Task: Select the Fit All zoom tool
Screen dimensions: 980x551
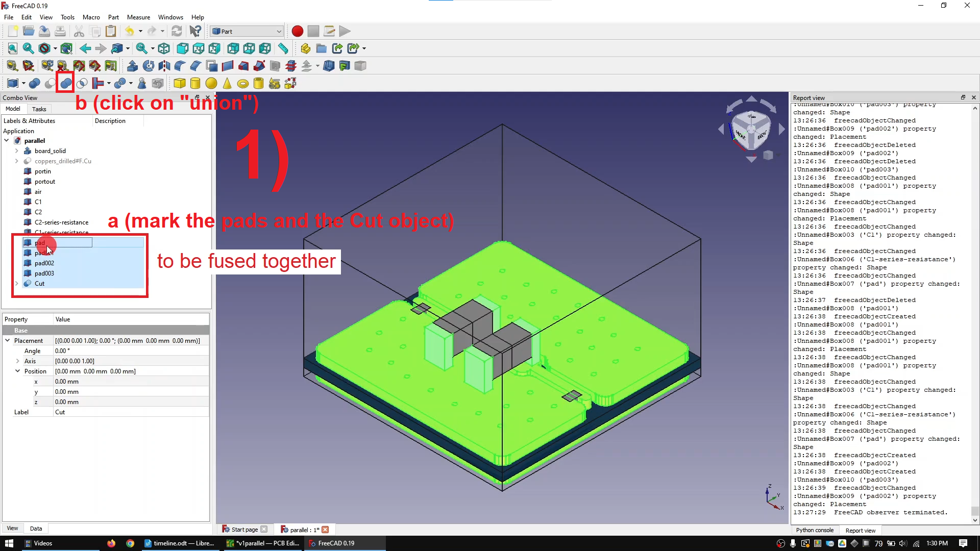Action: click(x=12, y=48)
